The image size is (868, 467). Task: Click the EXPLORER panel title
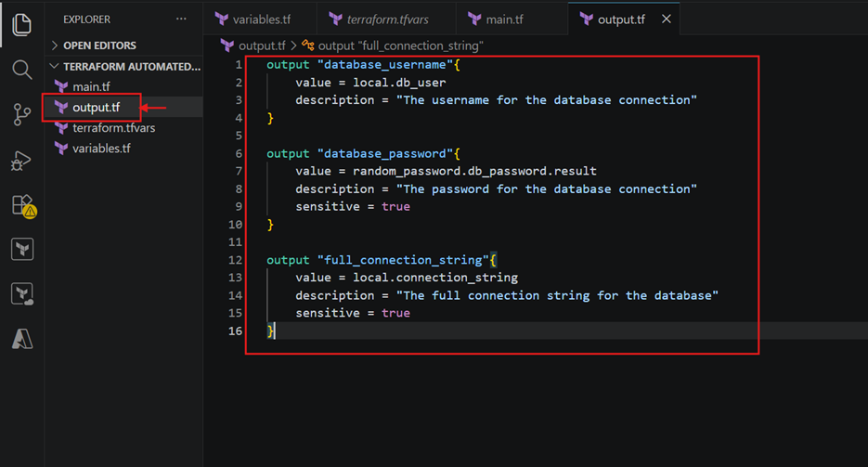point(86,19)
